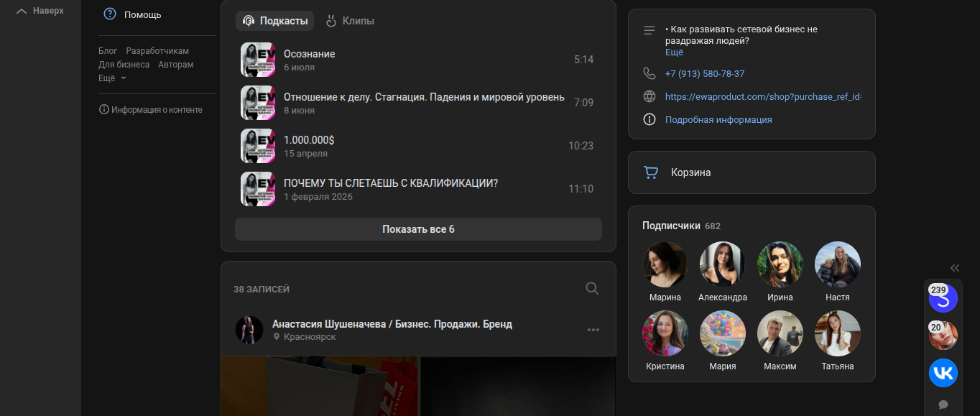The image size is (980, 416).
Task: Open the three-dots post options menu
Action: (x=593, y=330)
